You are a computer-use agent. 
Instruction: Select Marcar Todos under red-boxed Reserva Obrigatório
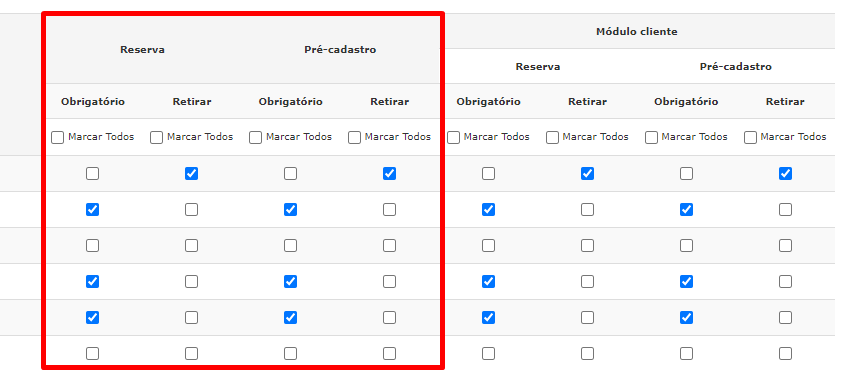pos(58,137)
